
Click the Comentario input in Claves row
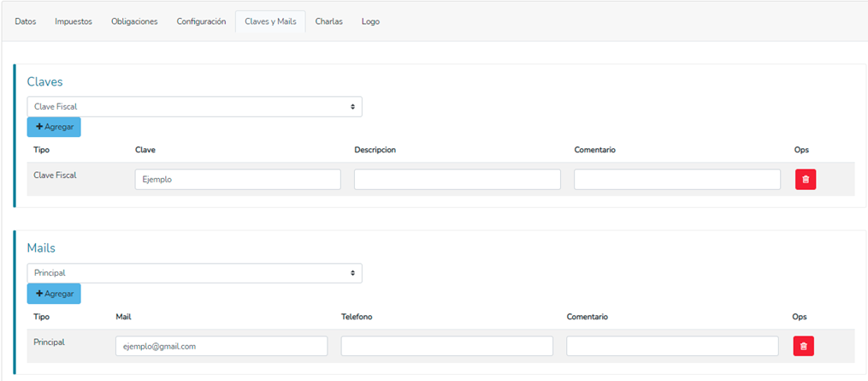(x=676, y=179)
